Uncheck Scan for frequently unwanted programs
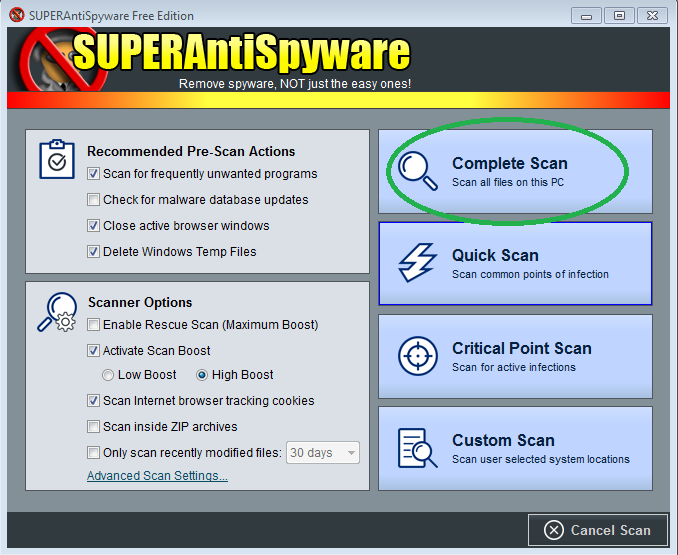Screen dimensions: 678x555 coord(93,174)
